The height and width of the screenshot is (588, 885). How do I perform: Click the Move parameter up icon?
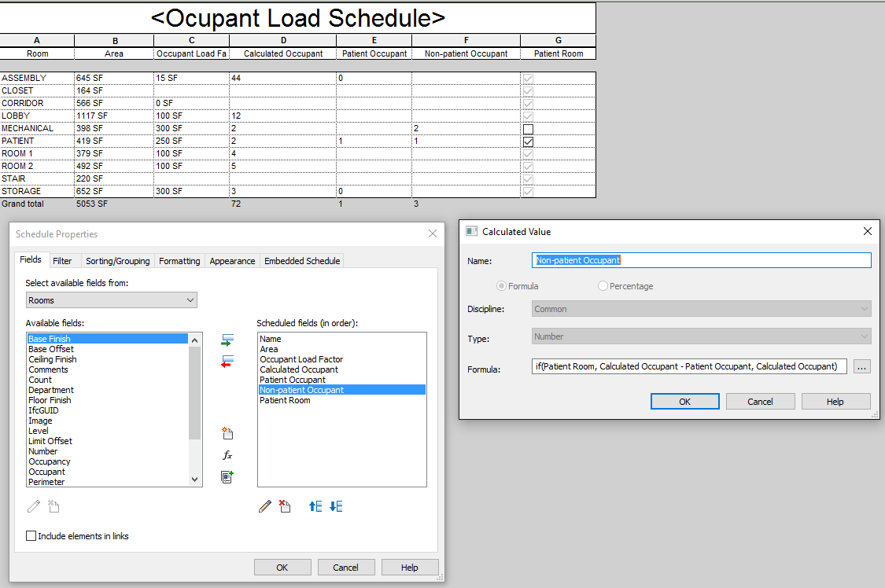(315, 506)
